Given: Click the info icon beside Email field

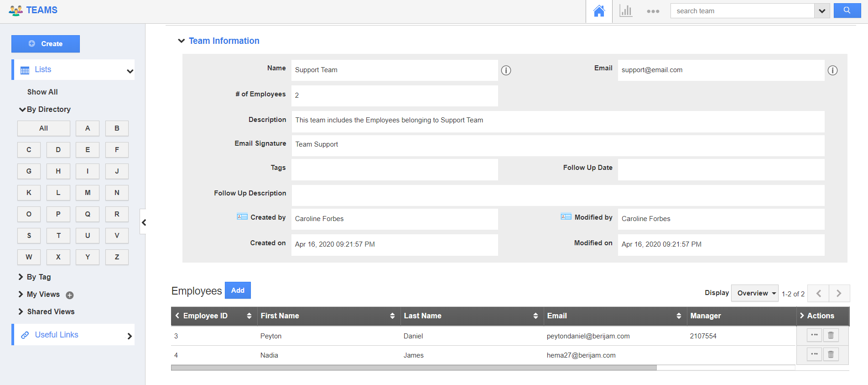Looking at the screenshot, I should 832,70.
